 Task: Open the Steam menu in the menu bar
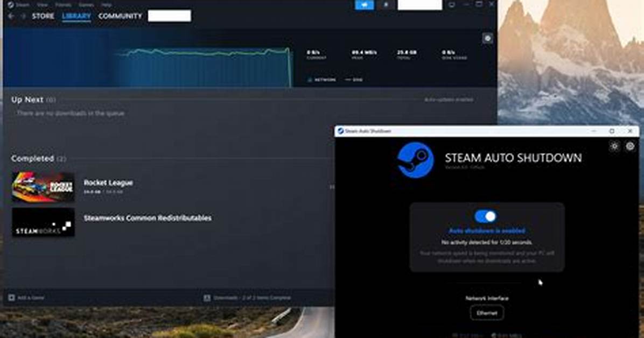click(x=23, y=5)
